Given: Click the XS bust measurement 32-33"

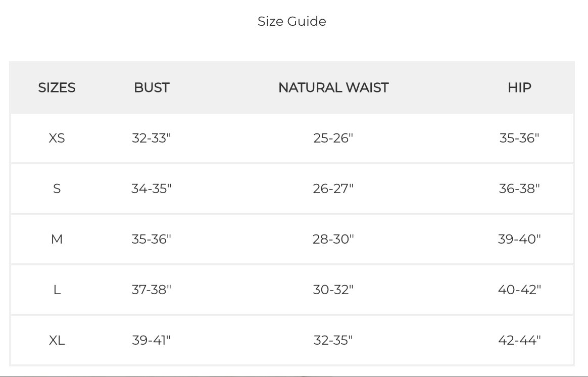Looking at the screenshot, I should pos(152,138).
